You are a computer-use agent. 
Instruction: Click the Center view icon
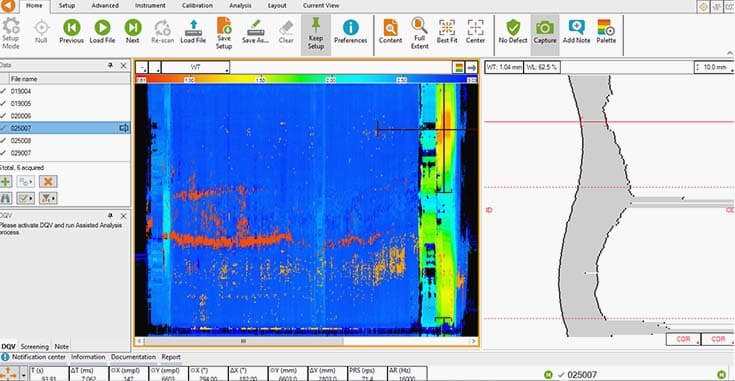[475, 28]
